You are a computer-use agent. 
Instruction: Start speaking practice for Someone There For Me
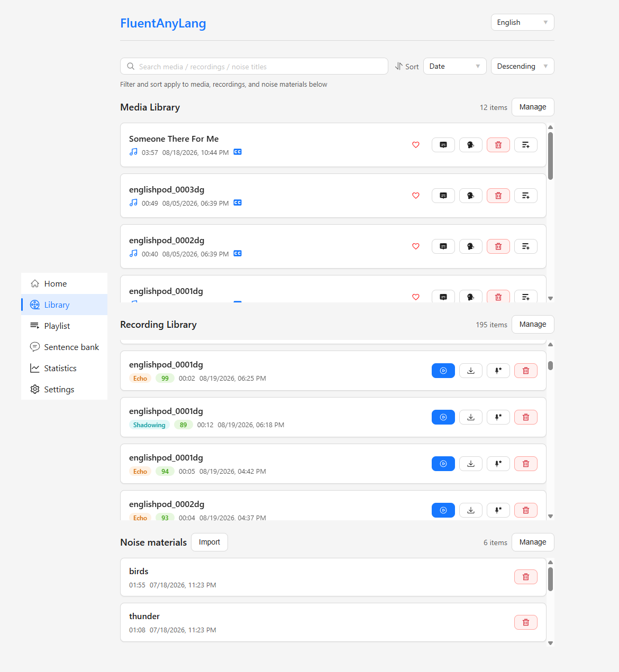[x=471, y=145]
